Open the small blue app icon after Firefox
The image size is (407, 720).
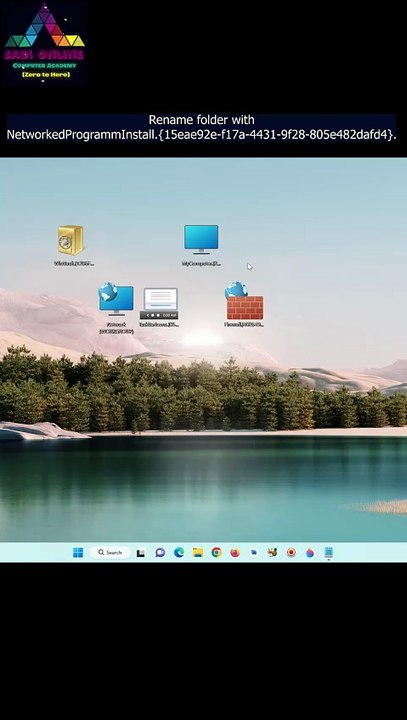coord(254,552)
